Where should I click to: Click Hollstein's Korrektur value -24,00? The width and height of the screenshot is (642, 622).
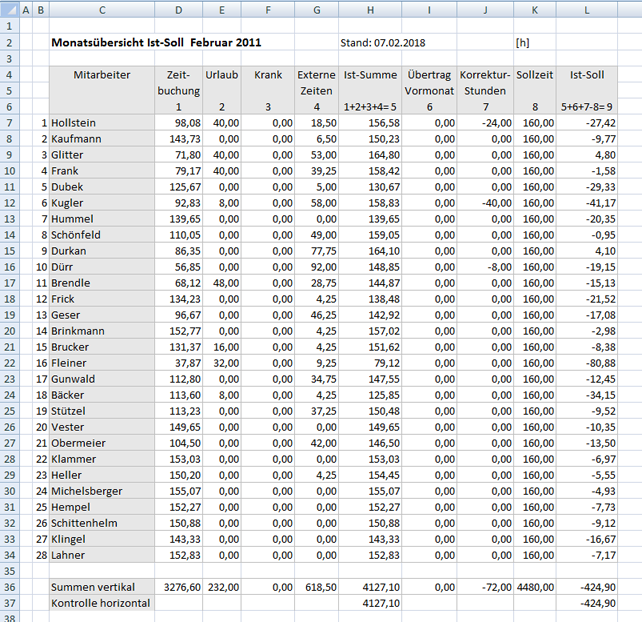pos(485,123)
